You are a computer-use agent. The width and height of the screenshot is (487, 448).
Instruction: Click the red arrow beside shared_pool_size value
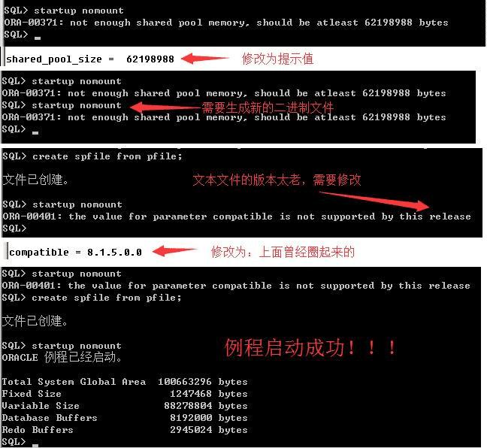click(x=205, y=58)
